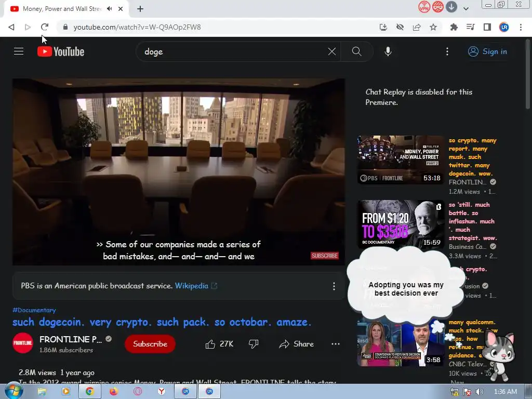Click the FRONTLINE channel avatar
The image size is (532, 399).
(x=23, y=343)
